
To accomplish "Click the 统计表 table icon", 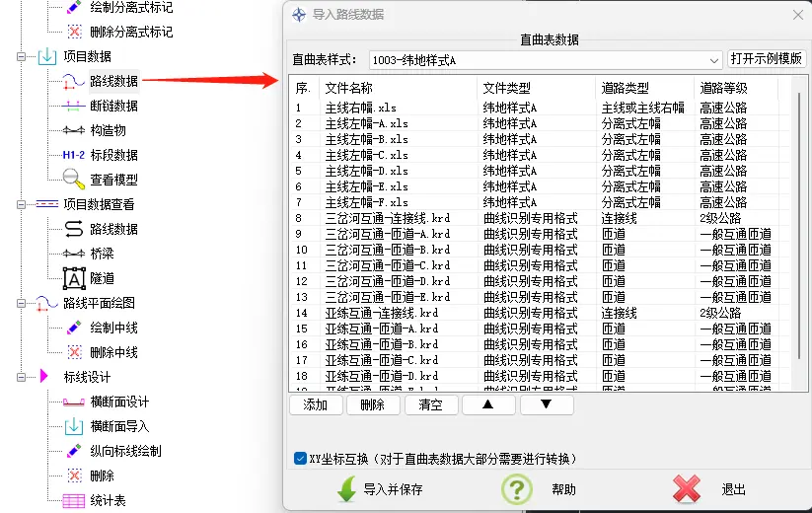I will tap(74, 500).
